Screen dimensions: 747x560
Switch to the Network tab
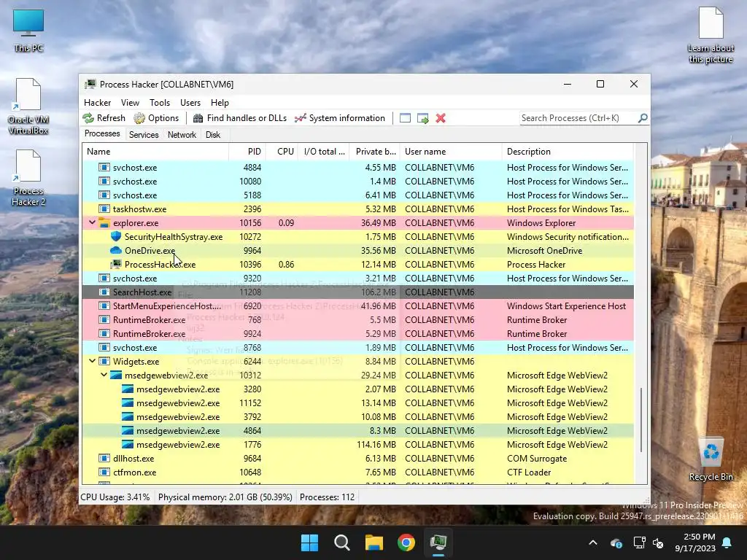pos(182,135)
